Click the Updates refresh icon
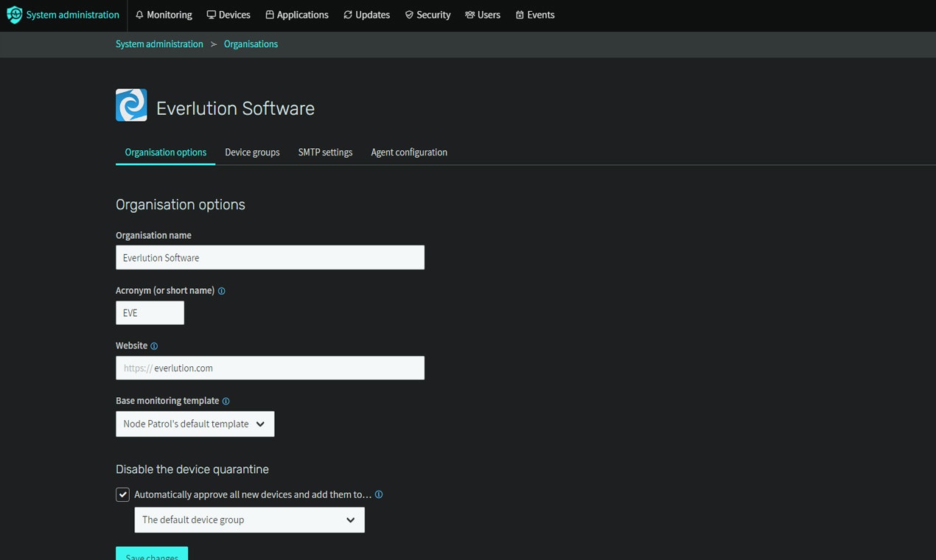This screenshot has width=936, height=560. (x=348, y=15)
